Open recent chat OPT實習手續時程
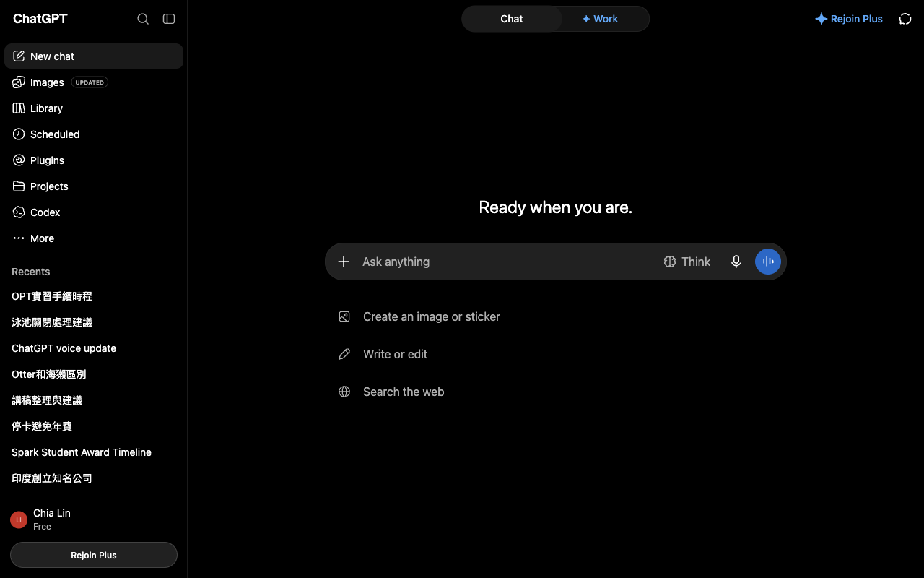Viewport: 924px width, 578px height. point(94,296)
